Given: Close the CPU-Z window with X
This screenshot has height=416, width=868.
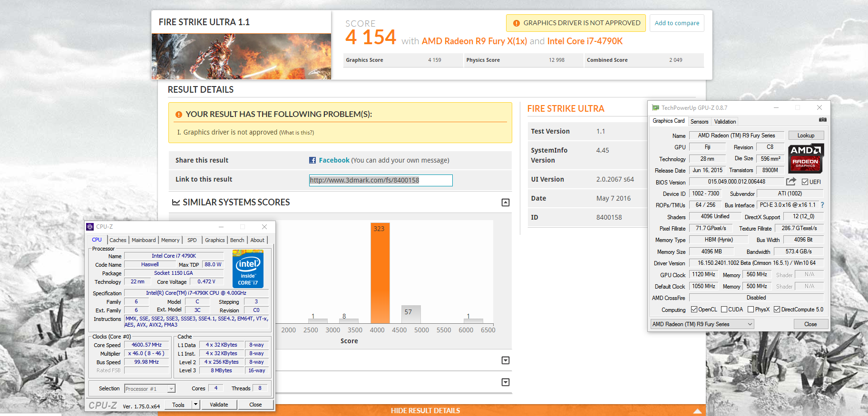Looking at the screenshot, I should (264, 227).
